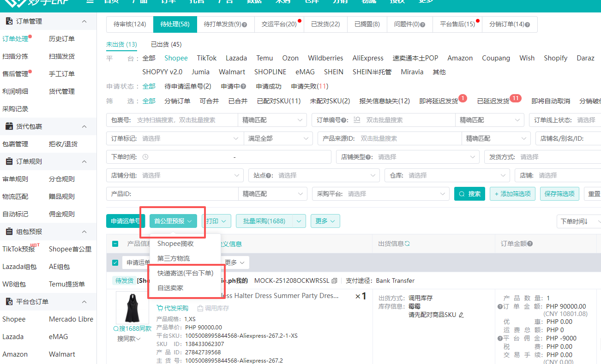Click the 搜索 search button
The height and width of the screenshot is (364, 601).
(x=469, y=194)
